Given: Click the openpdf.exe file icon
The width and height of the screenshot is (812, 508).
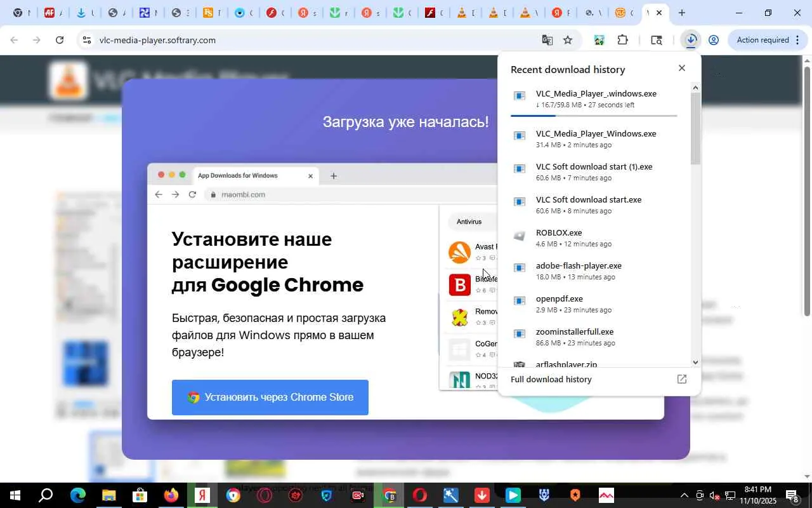Looking at the screenshot, I should click(x=520, y=301).
